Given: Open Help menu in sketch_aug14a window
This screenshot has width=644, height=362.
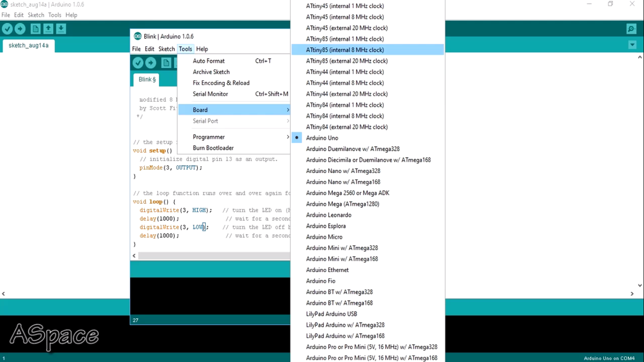Looking at the screenshot, I should pos(71,15).
